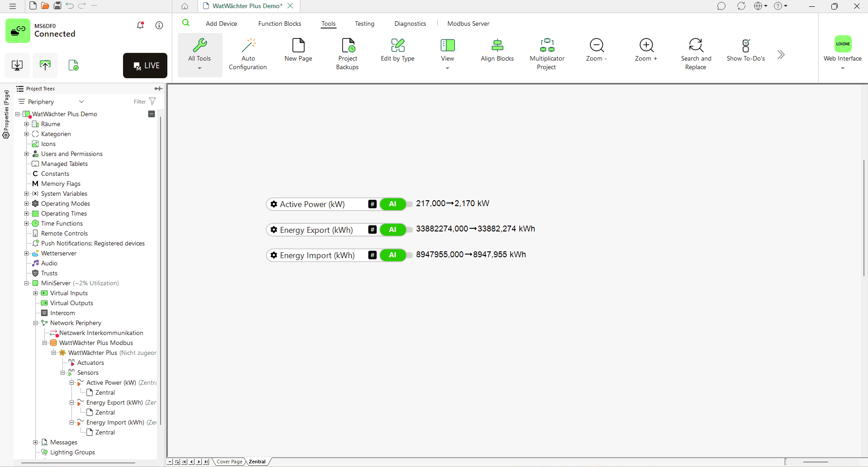Load from Miniserver with the download icon
868x467 pixels.
click(x=17, y=65)
